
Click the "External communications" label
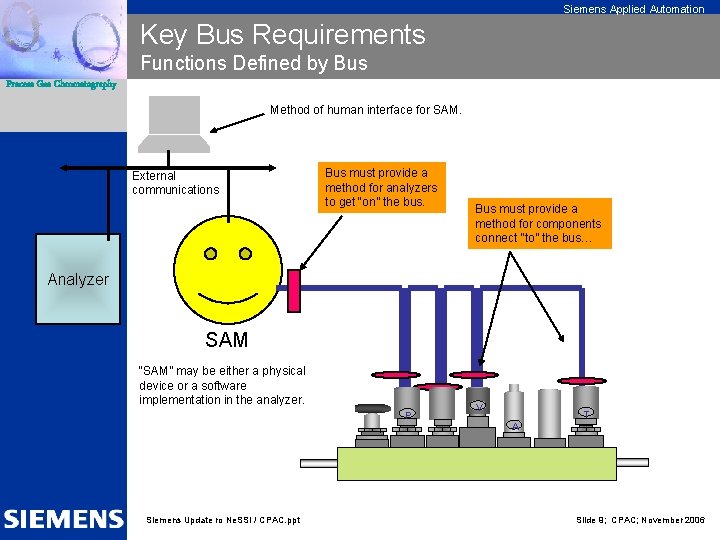point(175,183)
